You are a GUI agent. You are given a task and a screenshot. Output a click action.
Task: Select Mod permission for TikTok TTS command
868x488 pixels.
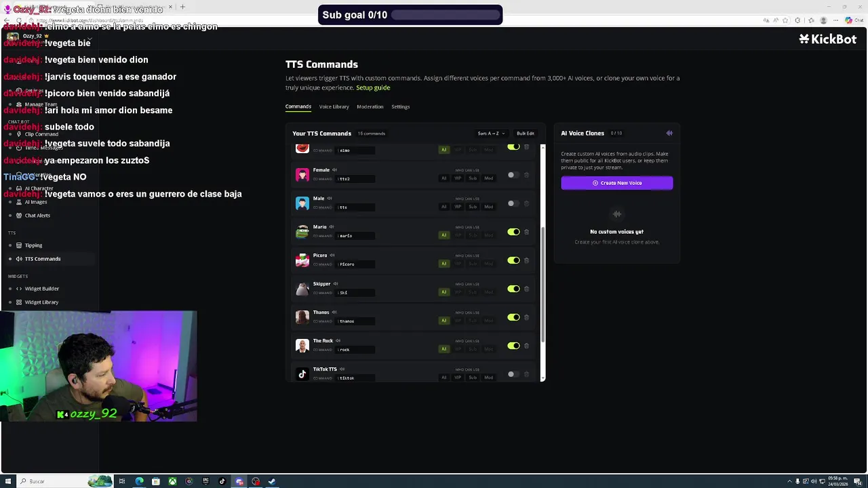[x=489, y=378]
